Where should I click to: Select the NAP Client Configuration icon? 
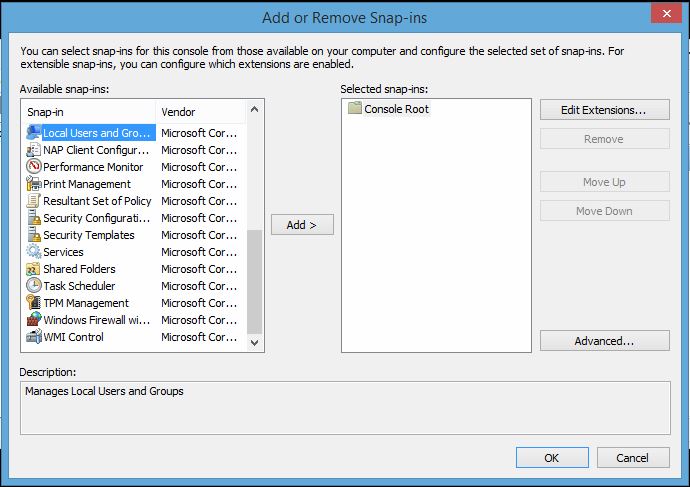pos(34,150)
